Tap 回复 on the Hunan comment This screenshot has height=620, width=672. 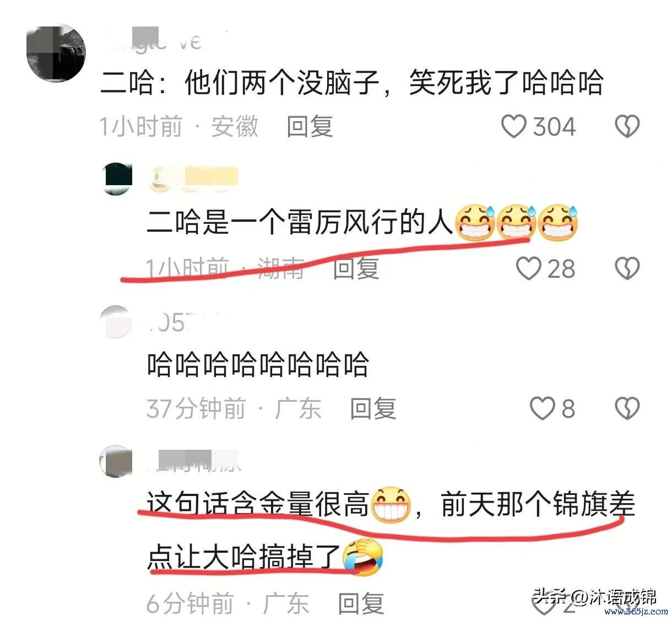[356, 268]
